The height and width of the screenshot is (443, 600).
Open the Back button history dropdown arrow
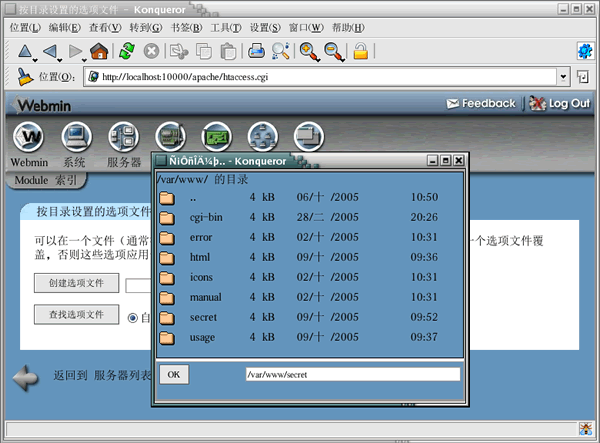59,60
